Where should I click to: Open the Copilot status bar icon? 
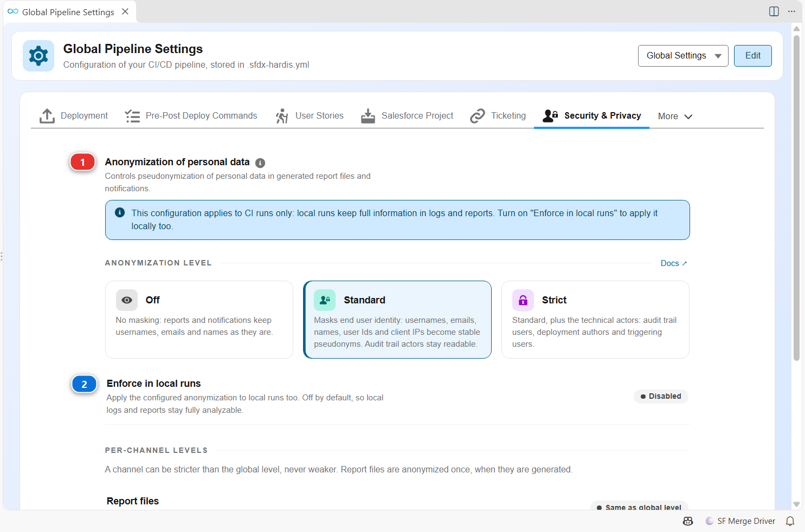tap(688, 521)
